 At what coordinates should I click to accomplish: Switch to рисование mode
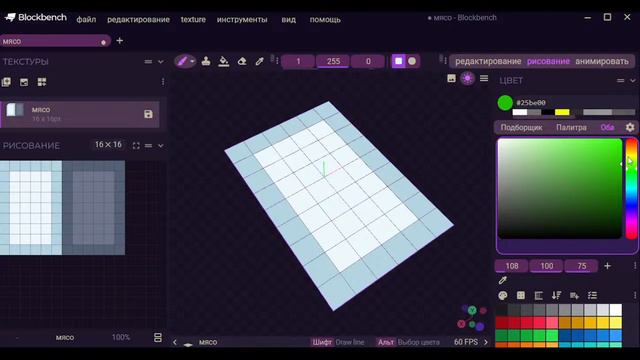[548, 61]
